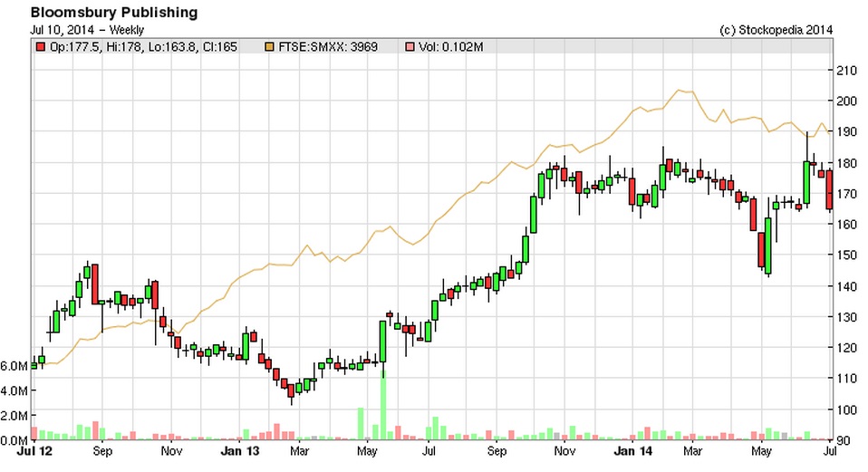Click the orange FTSE:SMXX legend swatch
This screenshot has width=868, height=472.
270,48
